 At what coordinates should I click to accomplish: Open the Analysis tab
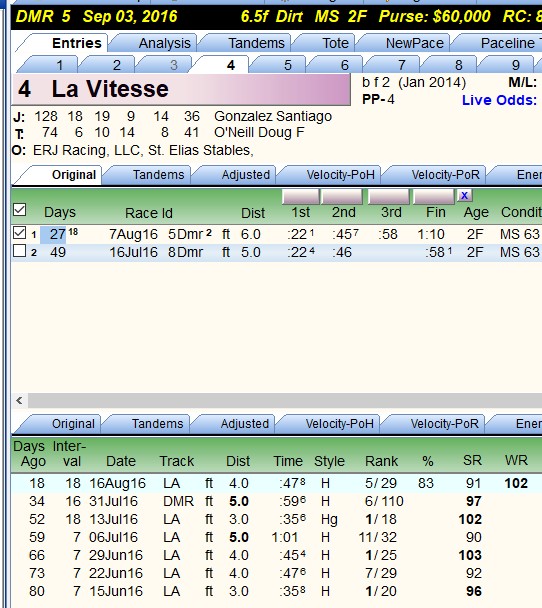[164, 43]
